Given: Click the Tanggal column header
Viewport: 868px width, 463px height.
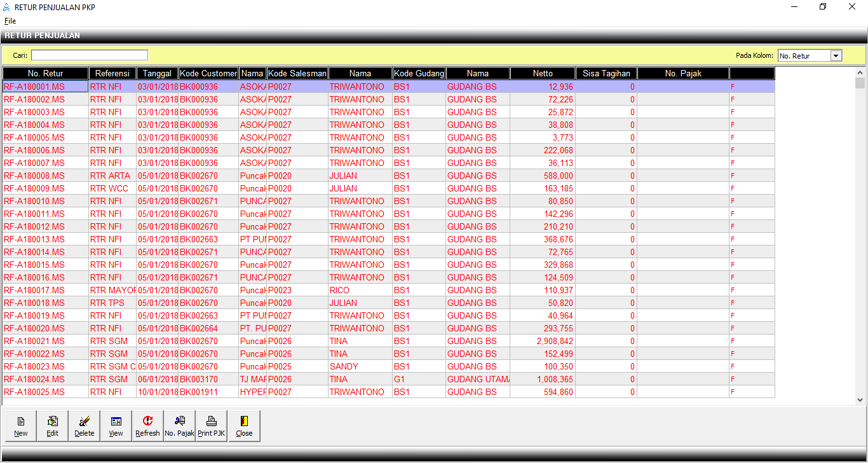Looking at the screenshot, I should click(157, 74).
